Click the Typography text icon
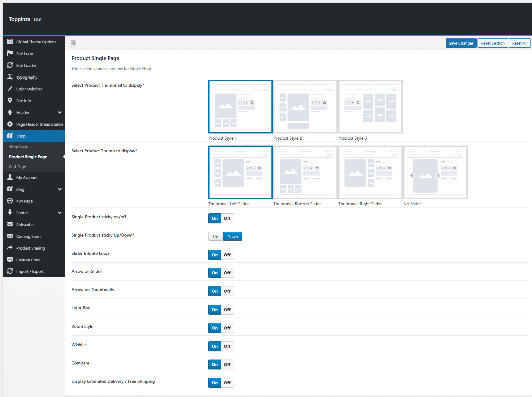Screen dimensions: 532x397 coord(10,77)
